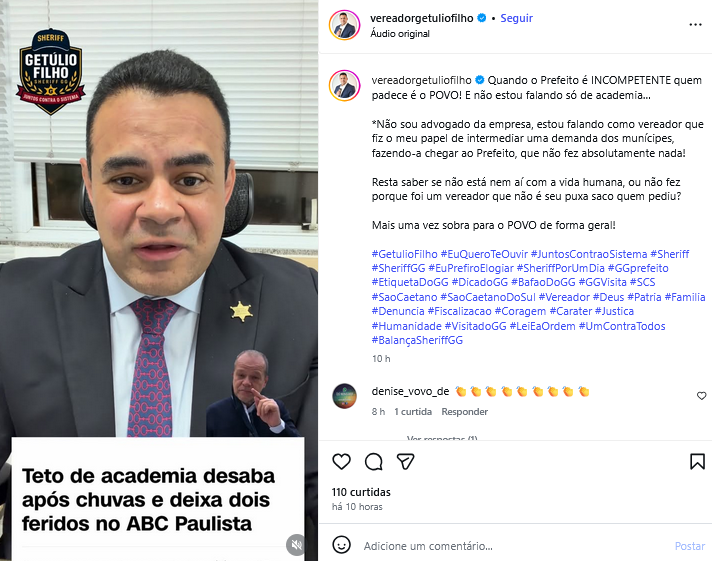Click in the Adicione um comentário field

(513, 546)
